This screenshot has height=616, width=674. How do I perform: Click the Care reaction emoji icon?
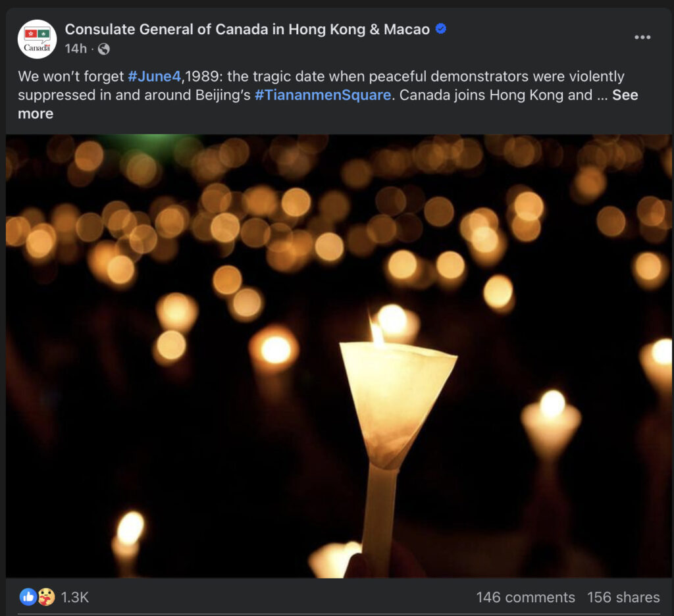(x=45, y=597)
